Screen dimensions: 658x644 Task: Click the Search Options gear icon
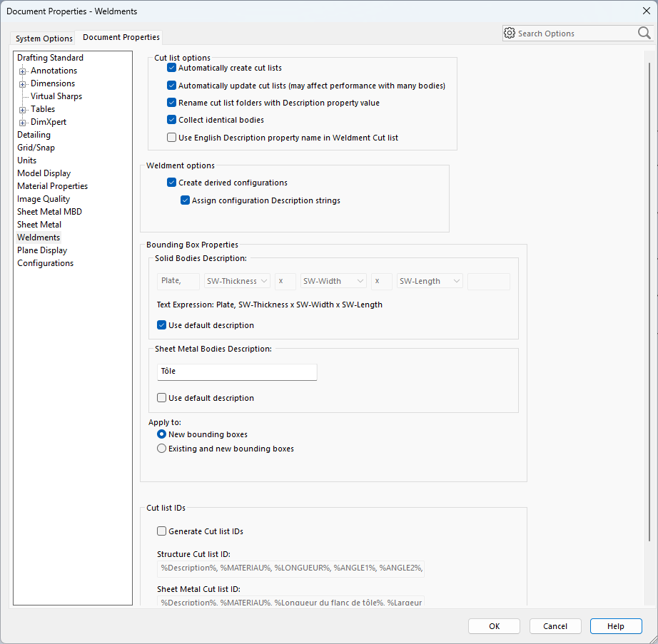510,34
